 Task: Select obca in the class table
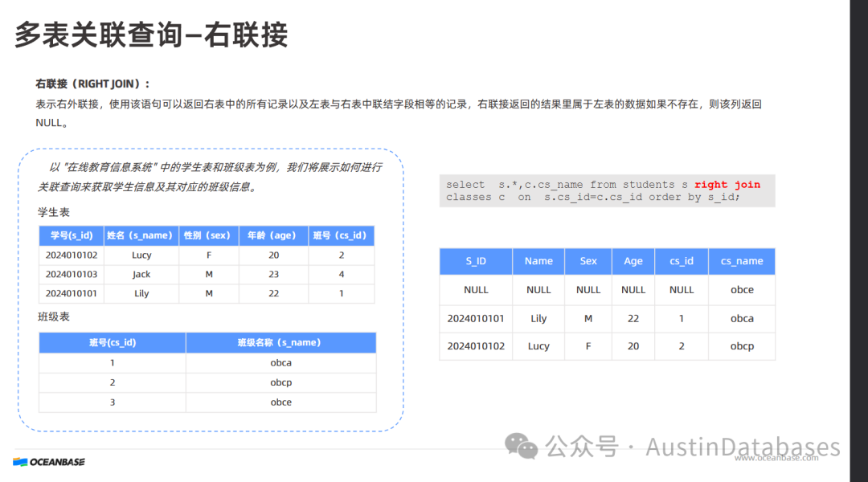pos(281,363)
